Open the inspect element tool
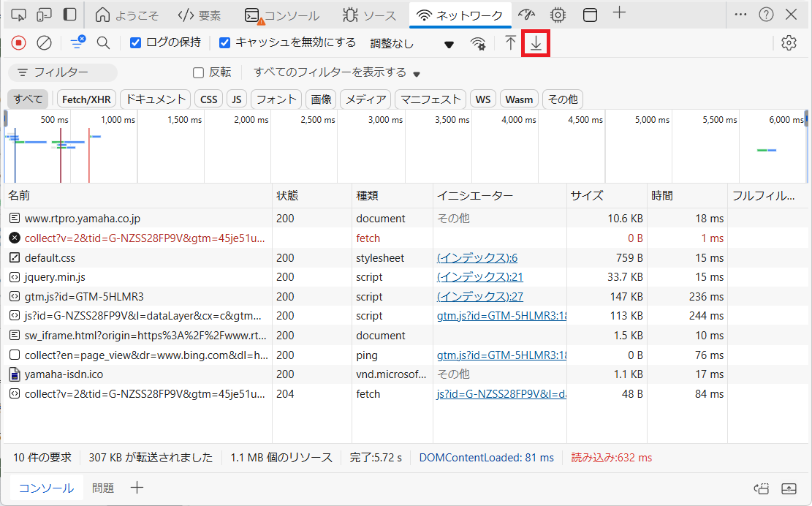 point(19,15)
